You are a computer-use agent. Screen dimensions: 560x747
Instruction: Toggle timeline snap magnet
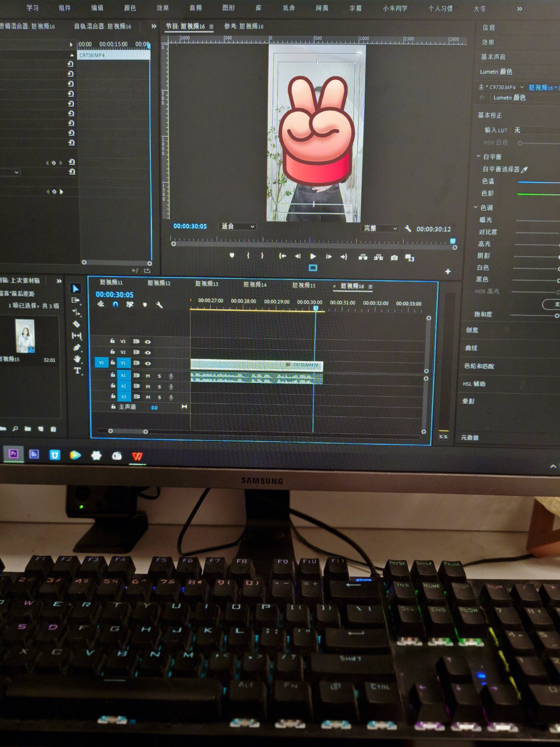click(115, 305)
